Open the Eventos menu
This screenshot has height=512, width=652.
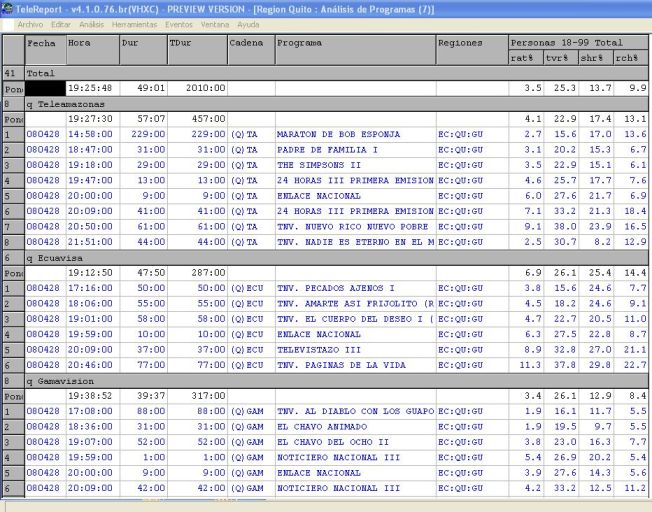point(179,25)
